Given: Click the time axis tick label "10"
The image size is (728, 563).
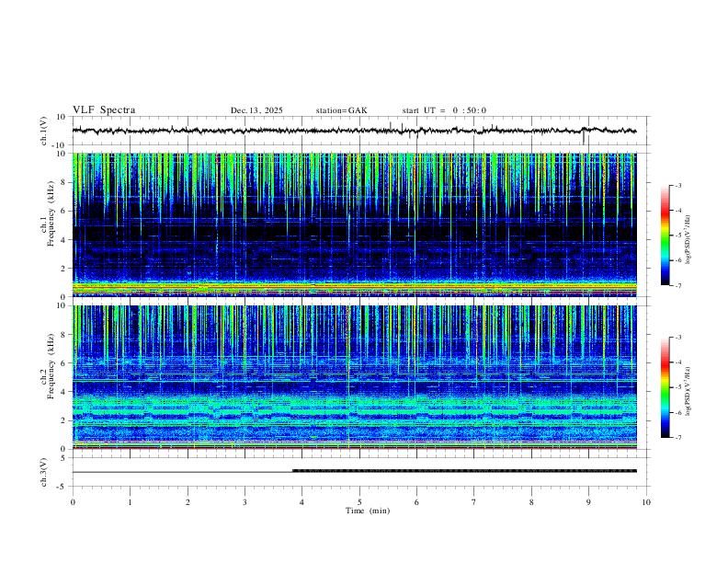Looking at the screenshot, I should point(646,502).
